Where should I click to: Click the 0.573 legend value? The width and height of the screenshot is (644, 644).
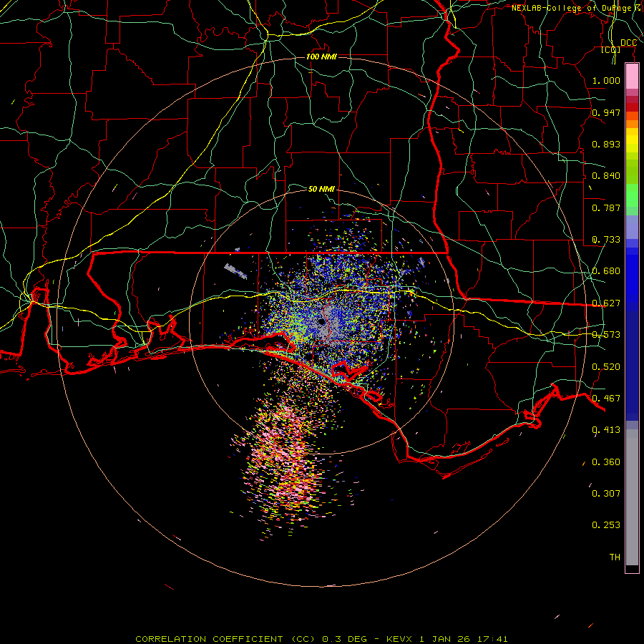tap(606, 335)
